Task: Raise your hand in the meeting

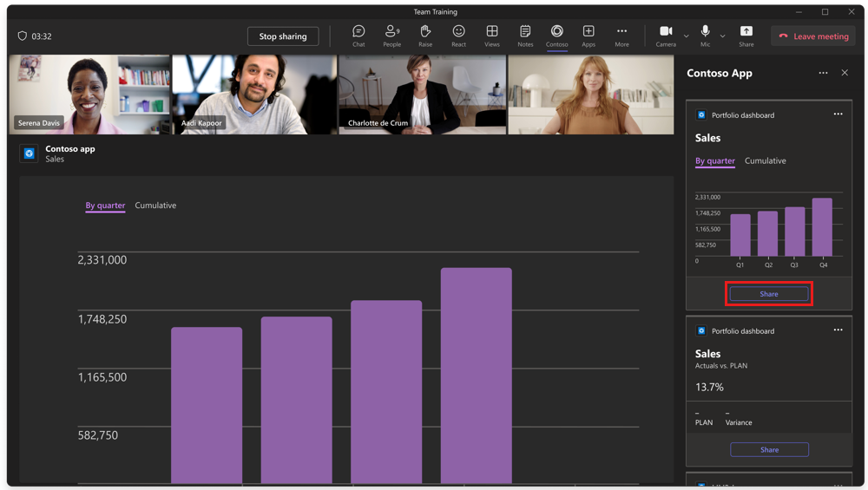Action: tap(425, 36)
